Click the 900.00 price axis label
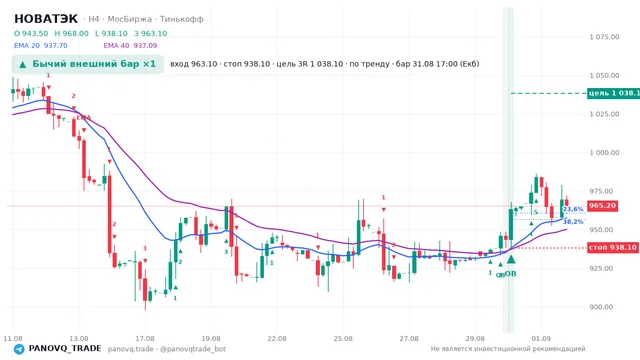The height and width of the screenshot is (360, 640). tap(601, 307)
